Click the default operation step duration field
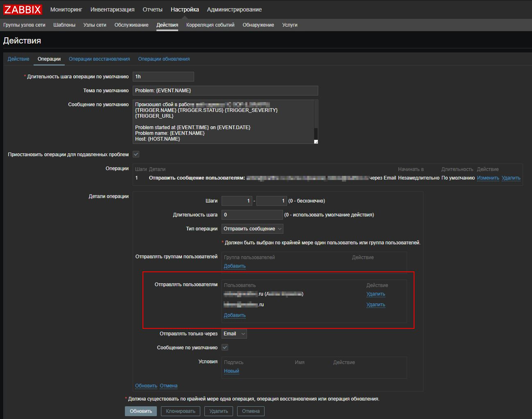The height and width of the screenshot is (419, 532). point(163,77)
